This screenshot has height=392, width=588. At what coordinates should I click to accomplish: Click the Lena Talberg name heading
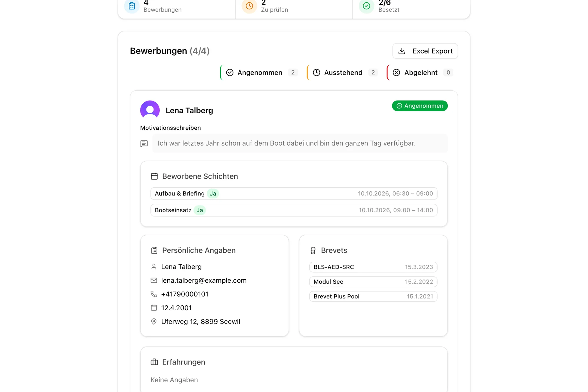coord(189,111)
